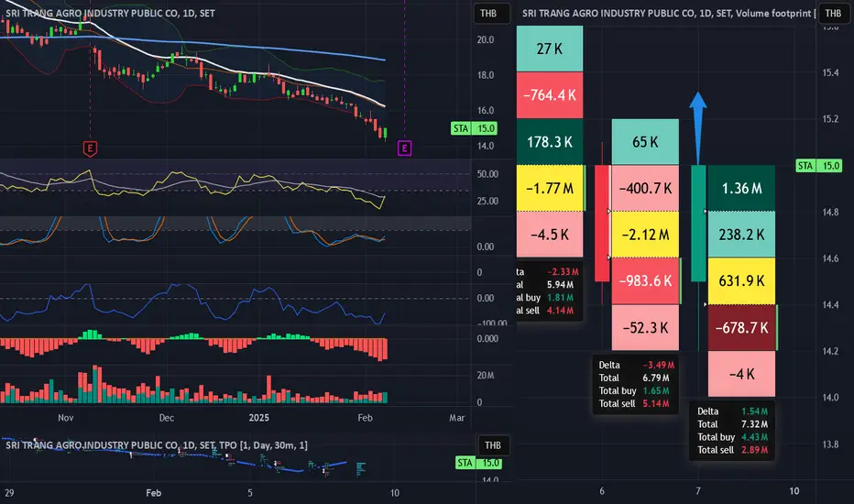Click the purple E earnings marker
This screenshot has height=504, width=854.
[x=404, y=148]
